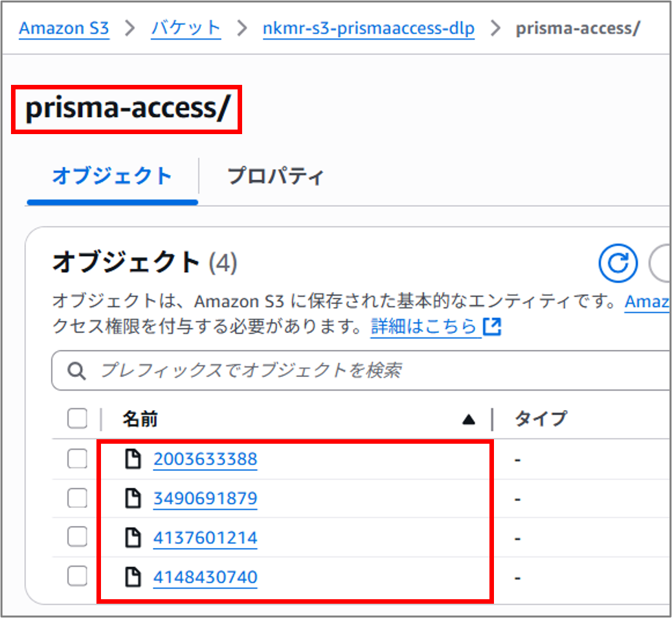Focus the prefix search input field
672x618 pixels.
click(375, 371)
